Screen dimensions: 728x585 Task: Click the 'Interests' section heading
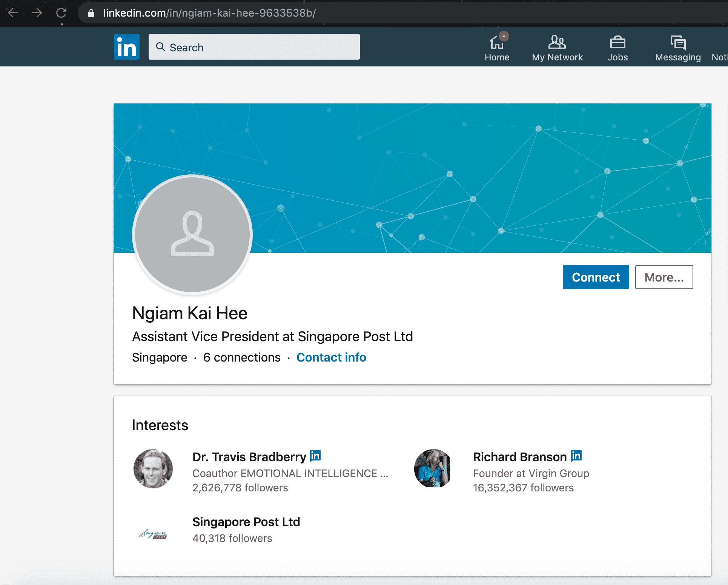[160, 425]
